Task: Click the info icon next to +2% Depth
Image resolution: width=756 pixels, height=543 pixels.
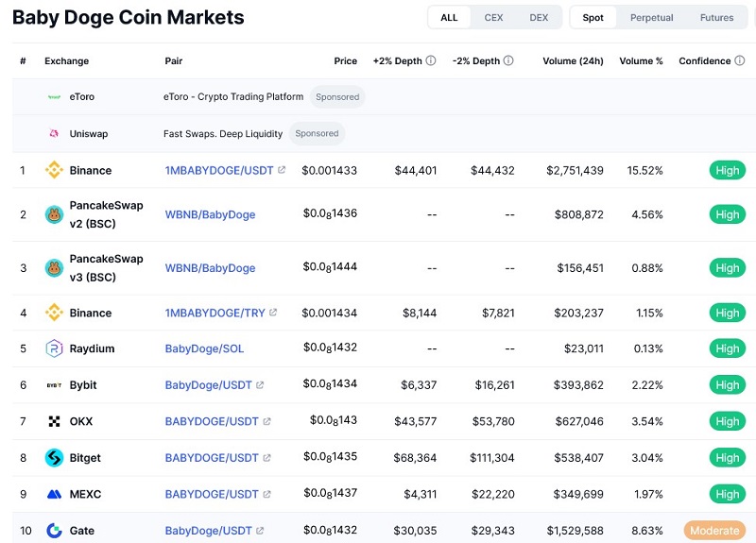Action: point(431,60)
